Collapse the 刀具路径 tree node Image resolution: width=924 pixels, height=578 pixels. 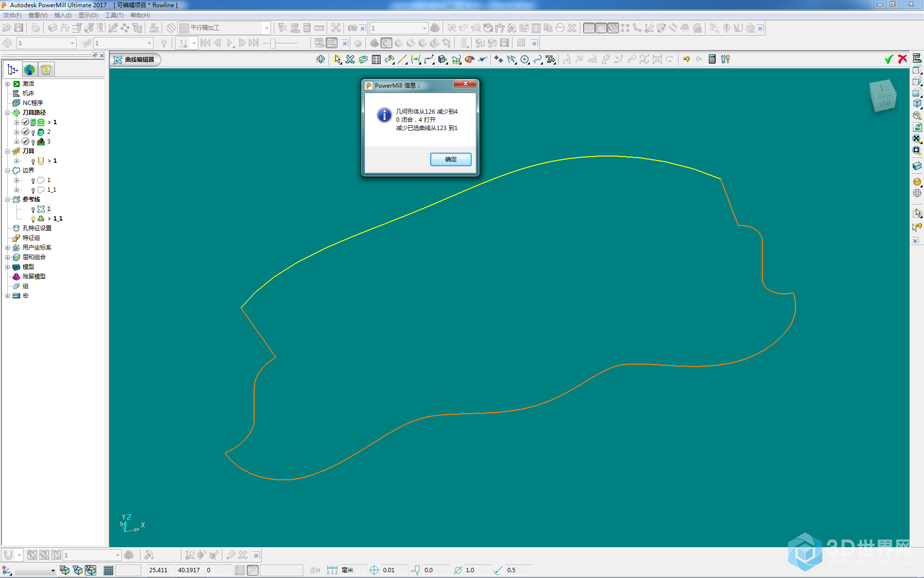coord(8,113)
